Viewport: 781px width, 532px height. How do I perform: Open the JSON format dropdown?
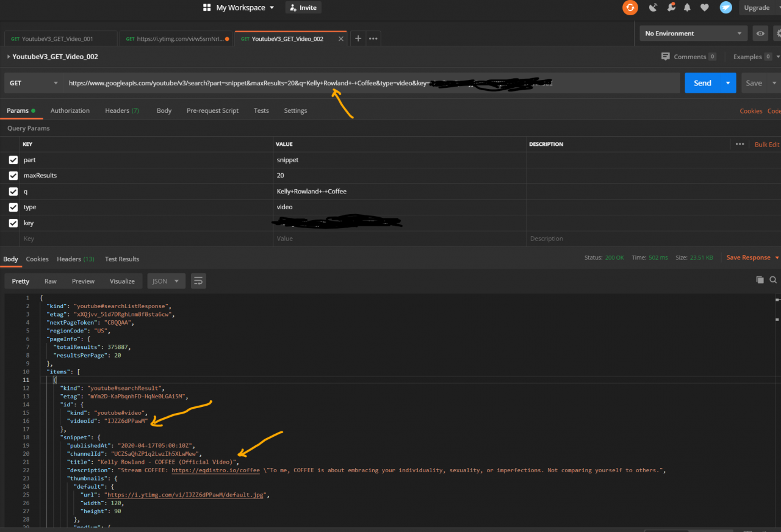(166, 281)
